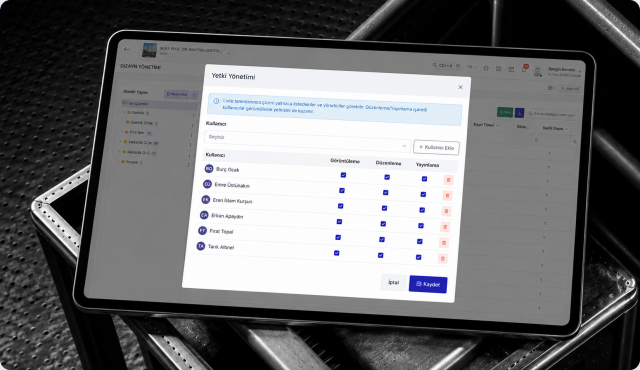
Task: Click the Kullanıcı Ekle button
Action: pos(436,147)
